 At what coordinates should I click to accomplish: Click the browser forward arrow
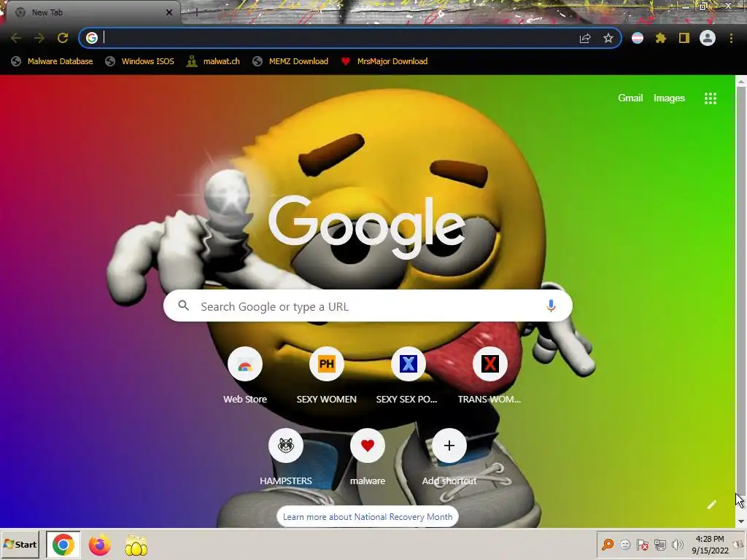coord(39,38)
